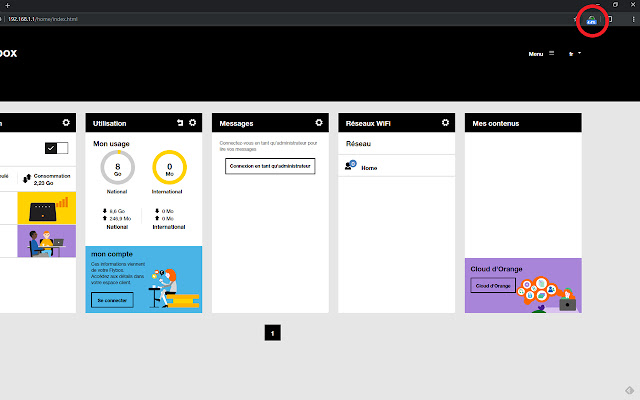Open the blue-badged browser extension icon
This screenshot has height=400, width=640.
click(x=591, y=20)
